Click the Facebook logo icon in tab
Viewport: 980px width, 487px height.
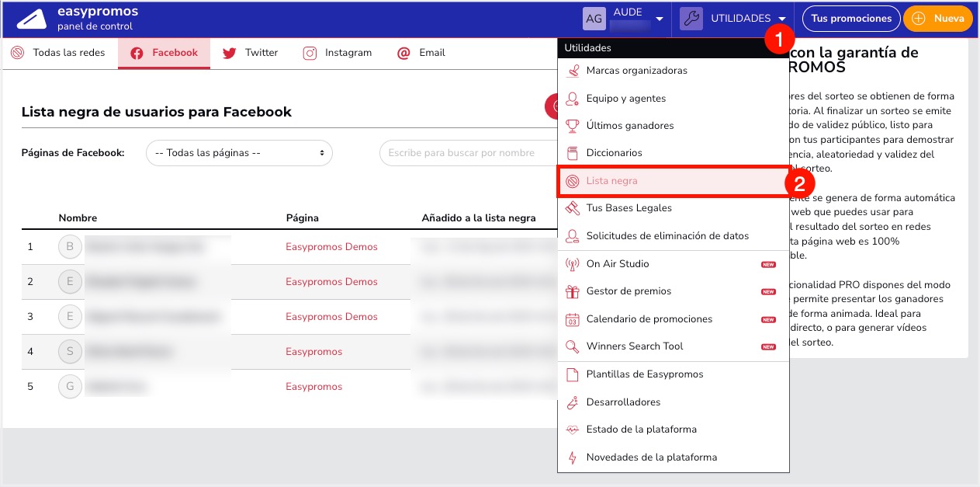[x=137, y=54]
